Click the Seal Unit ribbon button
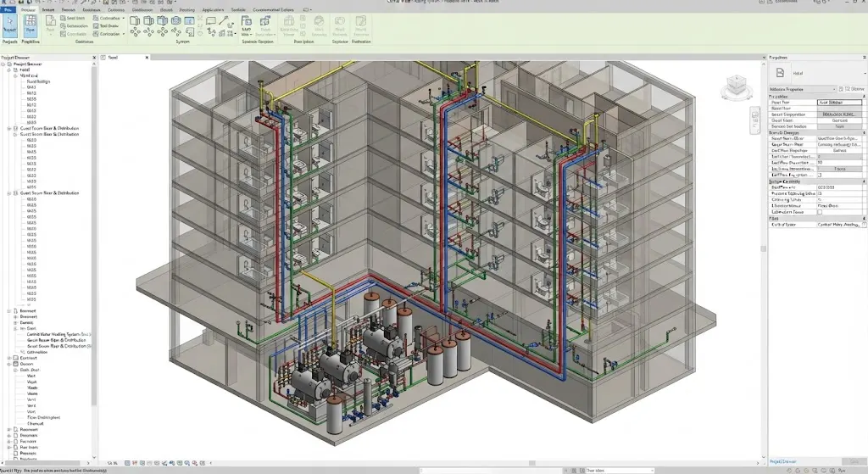Screen dimensions: 868x474 [72, 19]
